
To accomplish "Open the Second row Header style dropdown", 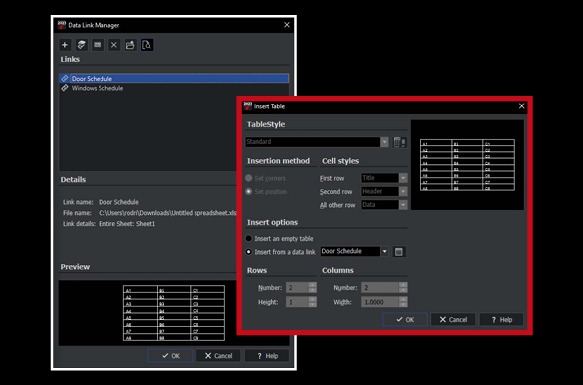I will click(403, 192).
